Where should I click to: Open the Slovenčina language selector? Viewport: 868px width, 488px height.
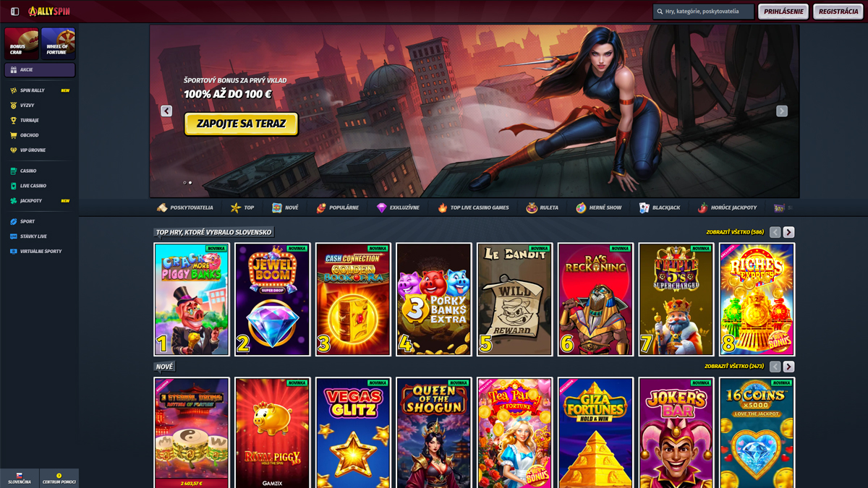click(20, 479)
